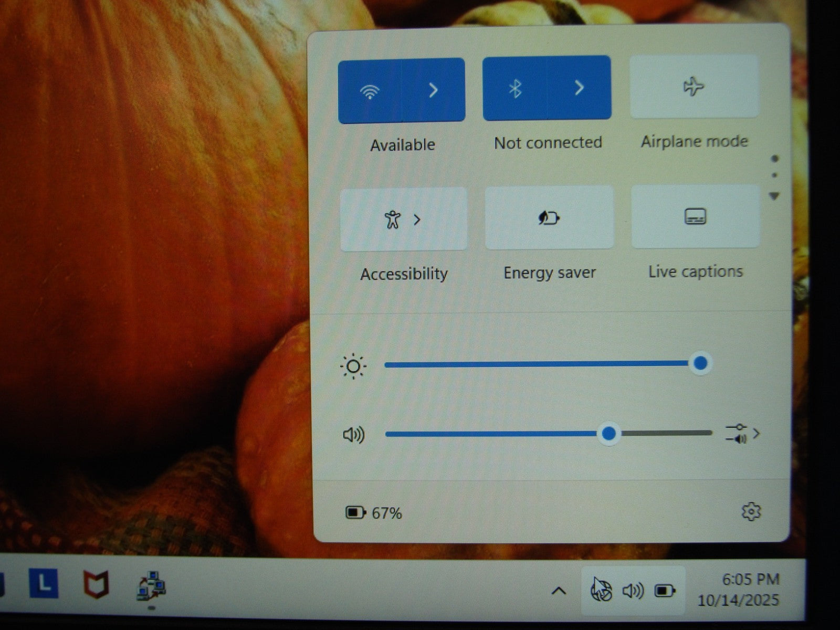Open the blue L app in taskbar
Screen dimensions: 840x630
click(x=44, y=583)
